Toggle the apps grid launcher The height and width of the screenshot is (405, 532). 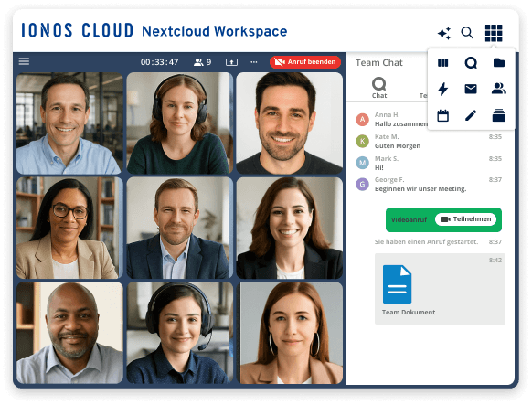[494, 33]
